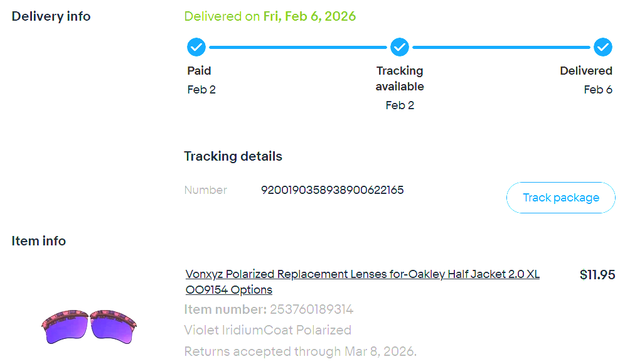Click the item number 253760189314
Screen dimensions: 625x364
point(311,309)
